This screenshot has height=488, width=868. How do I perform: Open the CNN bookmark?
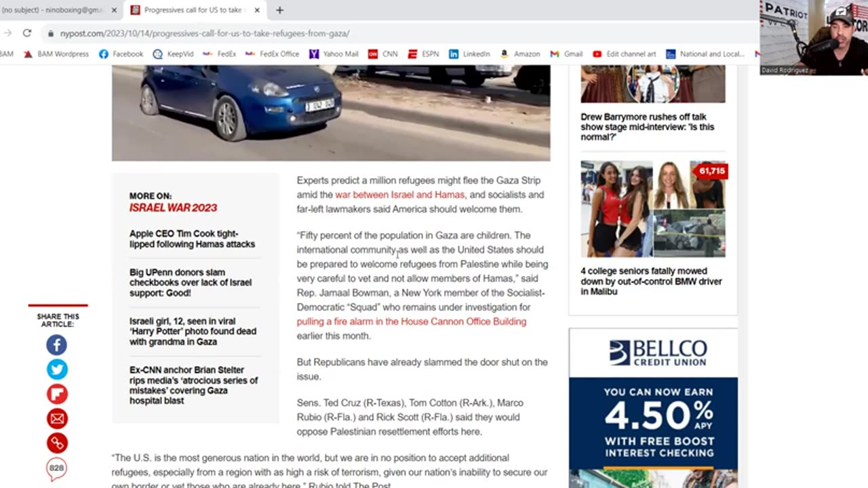point(382,54)
